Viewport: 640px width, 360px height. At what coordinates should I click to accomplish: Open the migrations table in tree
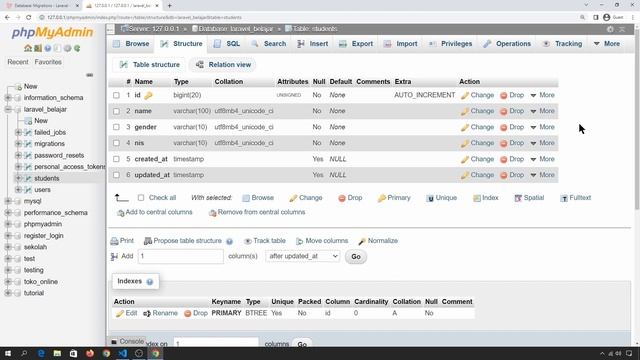coord(49,144)
